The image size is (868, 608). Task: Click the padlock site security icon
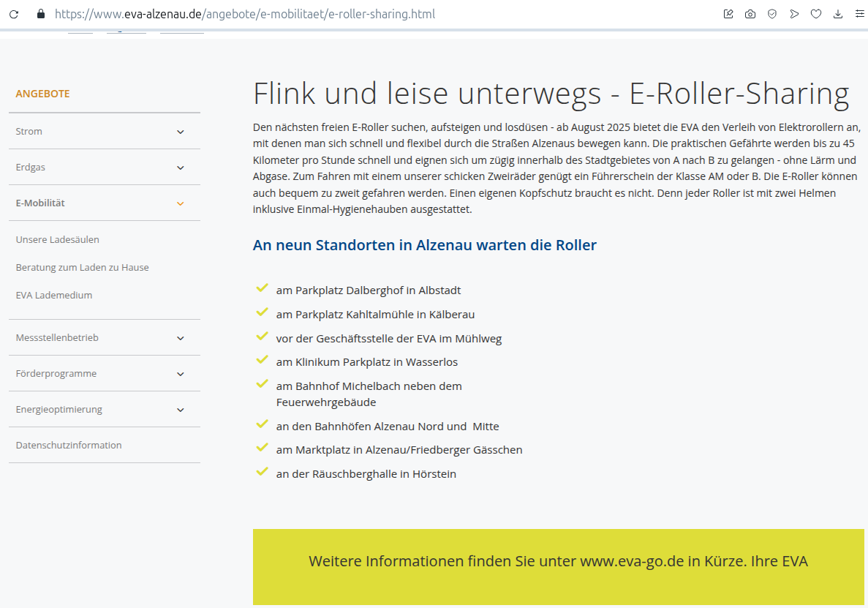40,14
